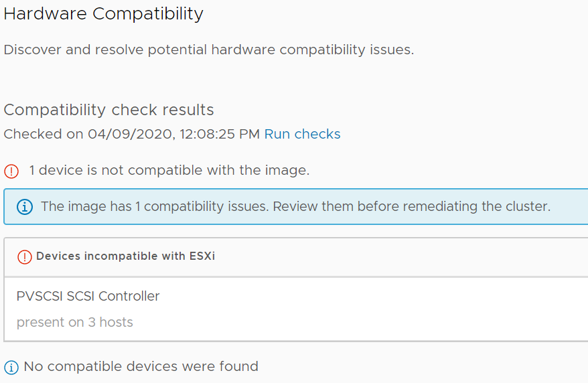Screen dimensions: 588x383
Task: Click the 'Checked on' label
Action: [x=43, y=134]
